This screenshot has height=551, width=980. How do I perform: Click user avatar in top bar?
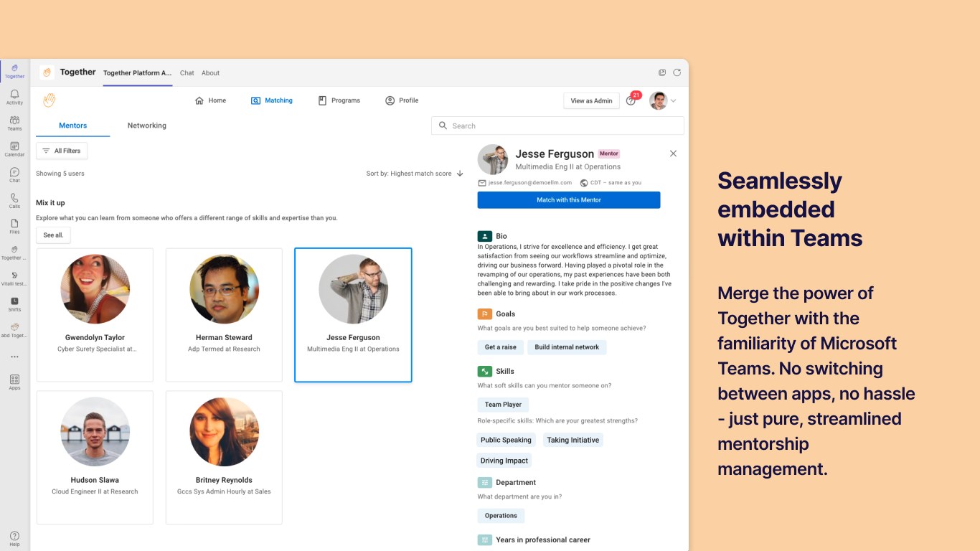click(x=658, y=100)
